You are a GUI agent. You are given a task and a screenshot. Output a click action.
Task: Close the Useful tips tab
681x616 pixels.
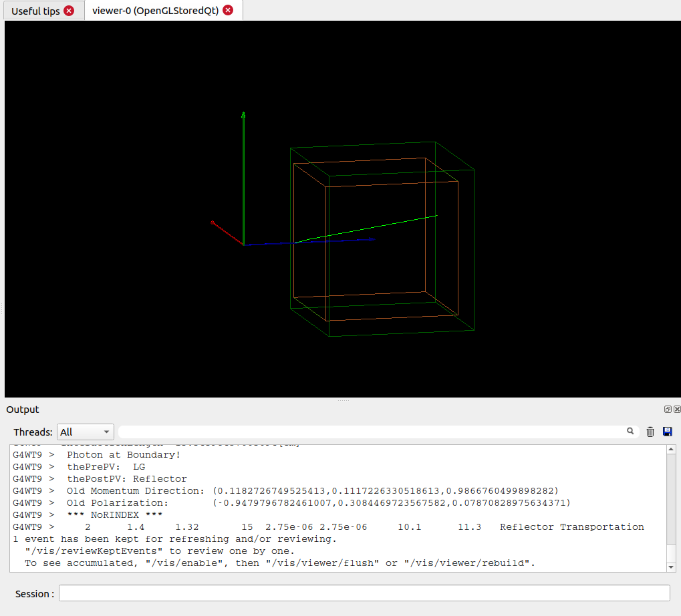tap(69, 11)
